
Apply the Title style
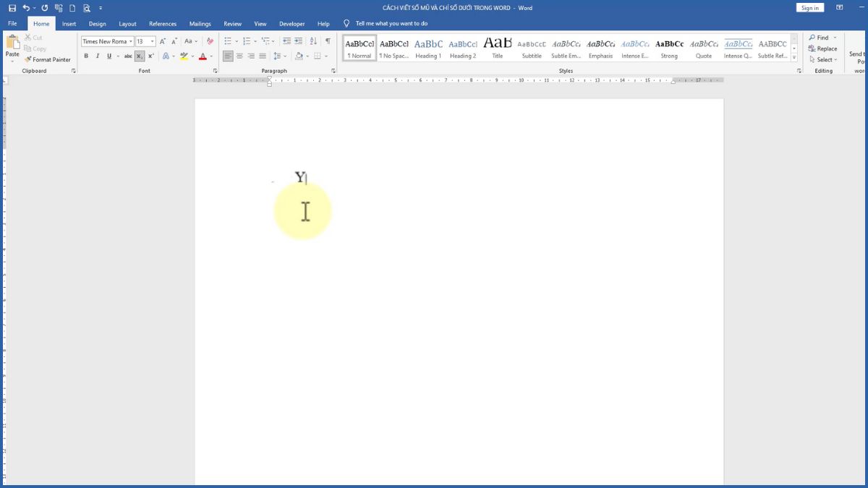pyautogui.click(x=497, y=48)
